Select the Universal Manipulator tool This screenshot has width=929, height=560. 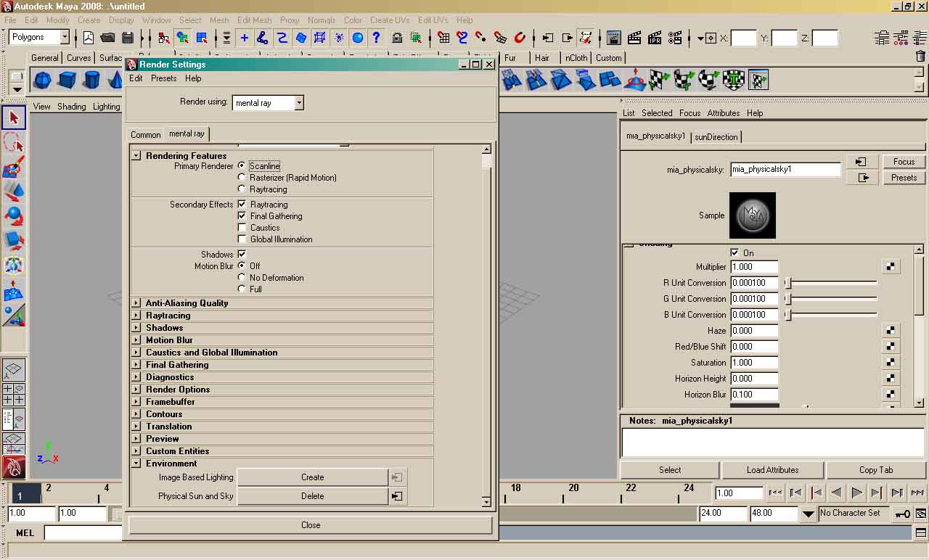click(x=14, y=265)
